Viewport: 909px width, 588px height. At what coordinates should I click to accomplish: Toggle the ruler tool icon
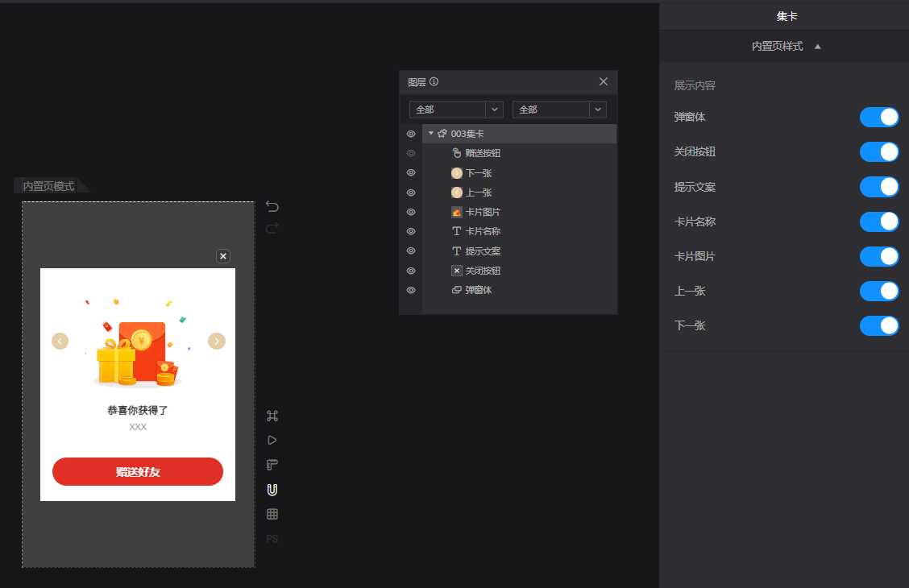(272, 465)
